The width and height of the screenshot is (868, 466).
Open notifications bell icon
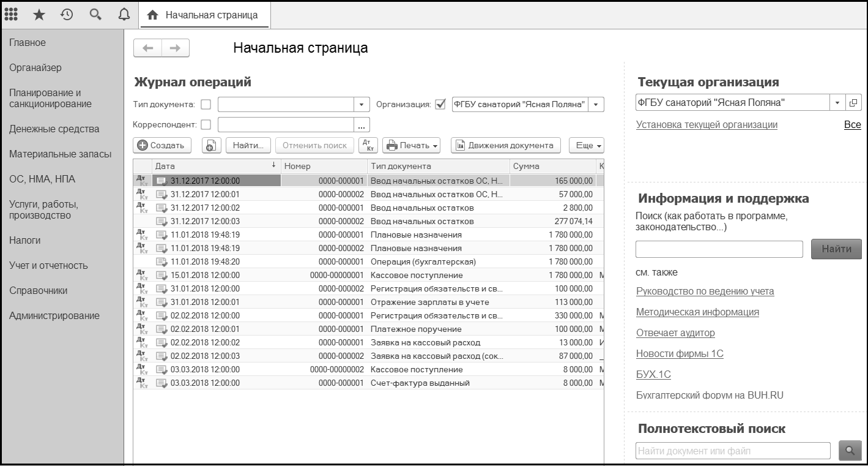(x=124, y=15)
